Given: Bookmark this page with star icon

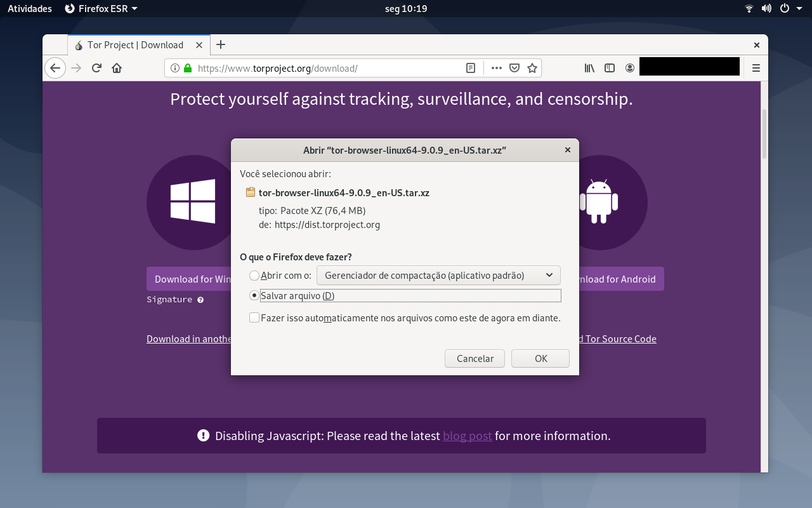Looking at the screenshot, I should tap(532, 68).
